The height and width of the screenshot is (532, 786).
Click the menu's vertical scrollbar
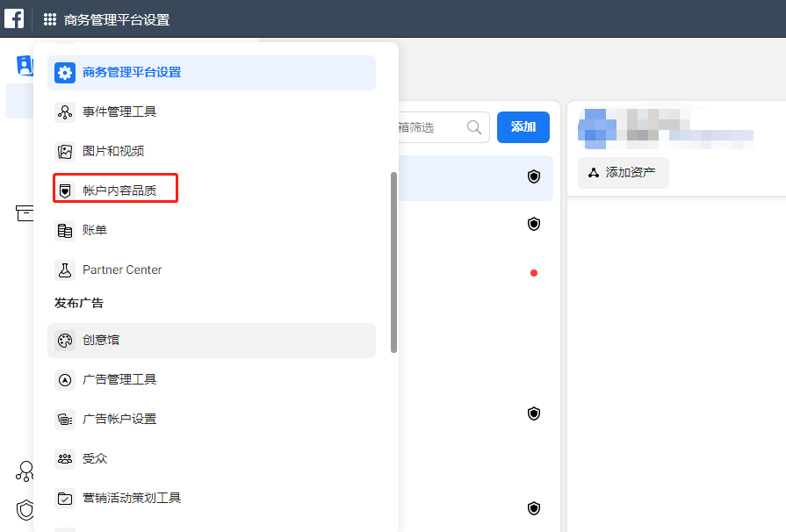(393, 262)
